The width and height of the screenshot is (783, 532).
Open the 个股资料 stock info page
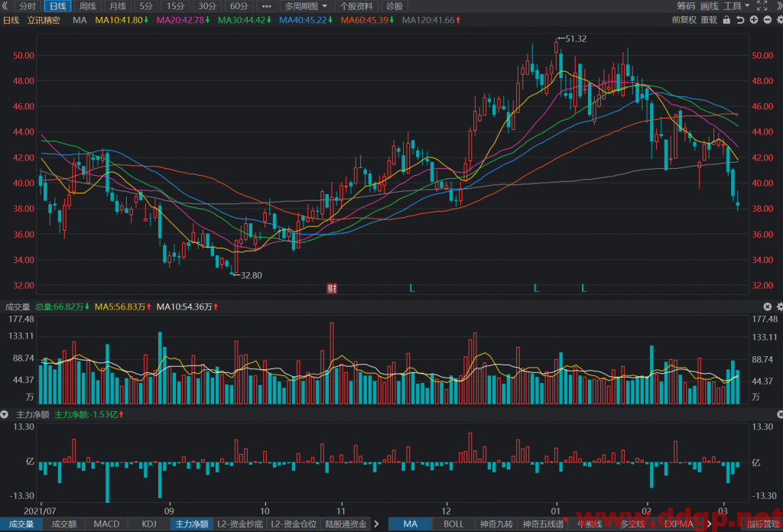[x=356, y=6]
